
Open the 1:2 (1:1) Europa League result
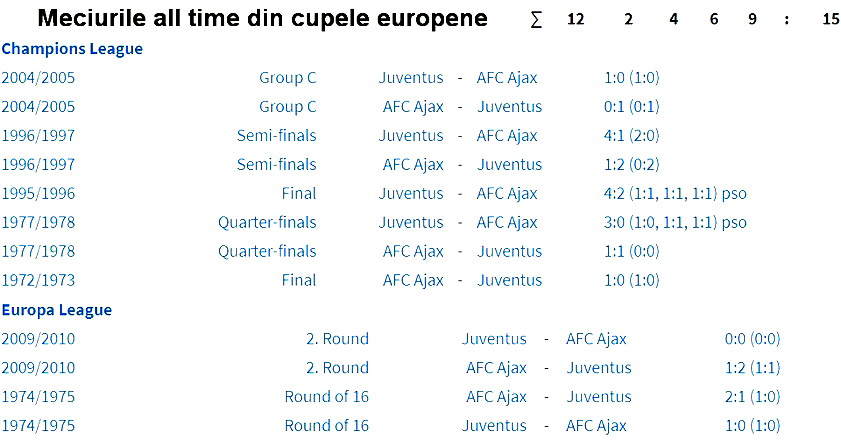point(753,368)
